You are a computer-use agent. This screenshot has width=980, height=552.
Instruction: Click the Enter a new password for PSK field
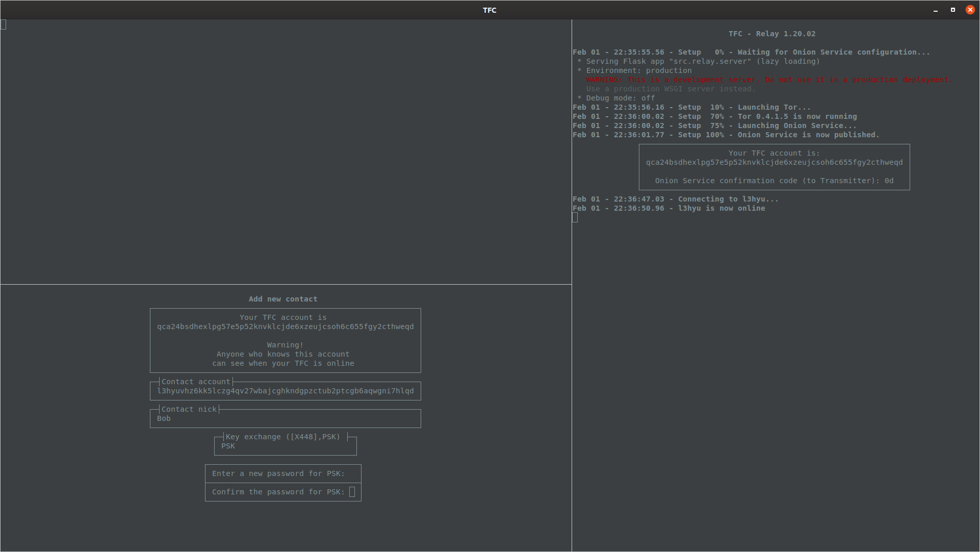tap(283, 473)
